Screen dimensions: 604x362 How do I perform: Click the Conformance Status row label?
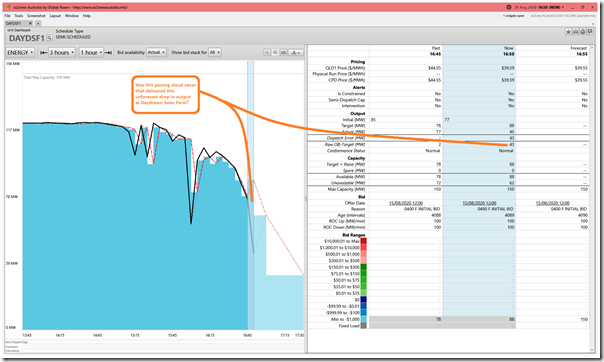pos(346,151)
